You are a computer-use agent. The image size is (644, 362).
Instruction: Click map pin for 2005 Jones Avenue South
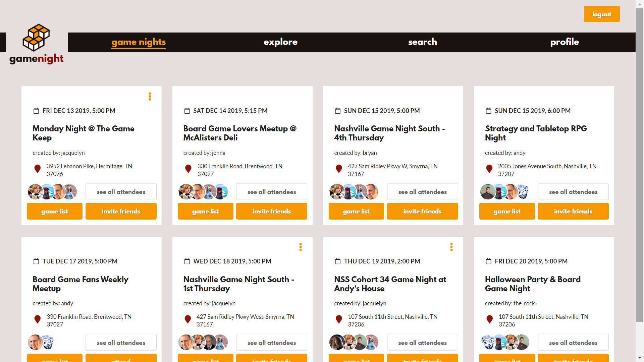pos(489,169)
